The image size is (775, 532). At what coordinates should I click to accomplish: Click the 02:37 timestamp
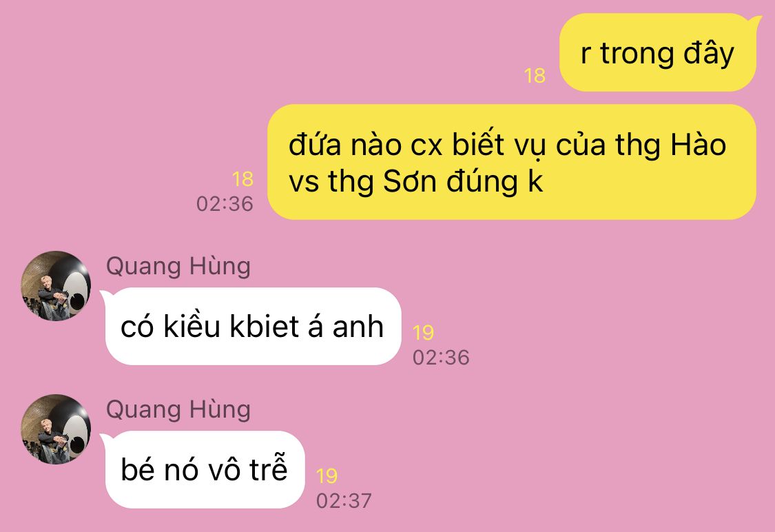[x=344, y=501]
